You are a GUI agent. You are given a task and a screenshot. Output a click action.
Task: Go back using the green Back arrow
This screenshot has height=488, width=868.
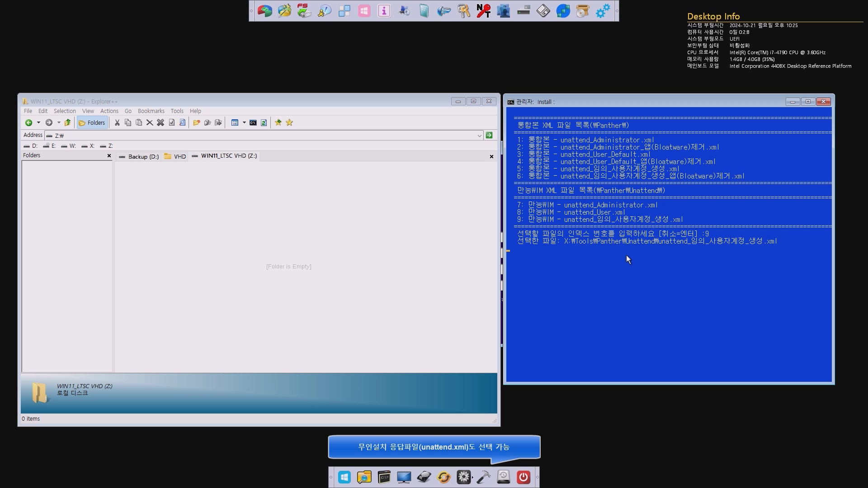click(28, 122)
